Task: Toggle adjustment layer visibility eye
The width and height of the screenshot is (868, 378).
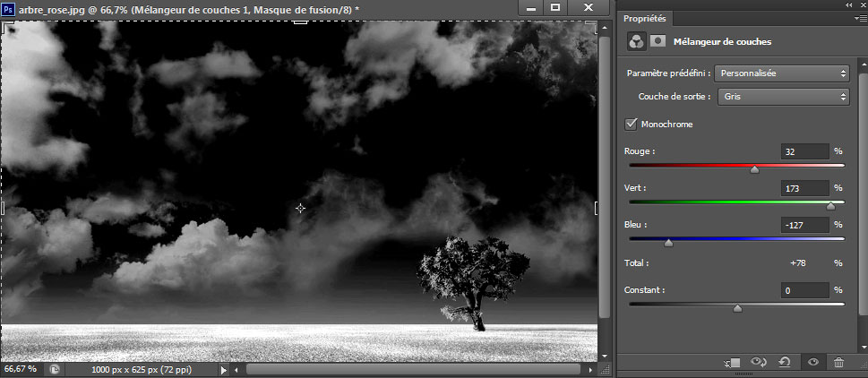Action: point(813,362)
